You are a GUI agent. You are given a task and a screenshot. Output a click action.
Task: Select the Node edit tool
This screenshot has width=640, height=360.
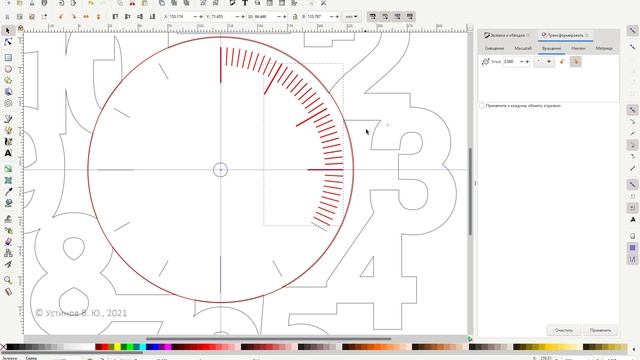pos(8,42)
